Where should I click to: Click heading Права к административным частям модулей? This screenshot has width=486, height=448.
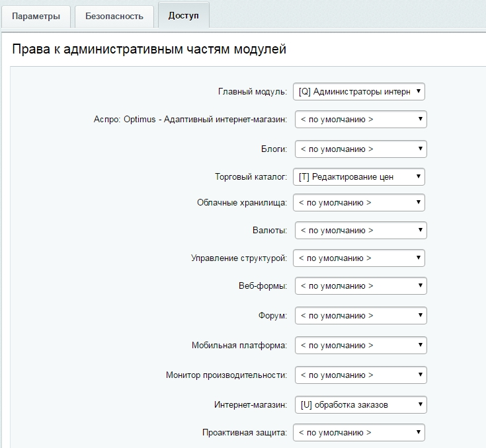pos(149,50)
